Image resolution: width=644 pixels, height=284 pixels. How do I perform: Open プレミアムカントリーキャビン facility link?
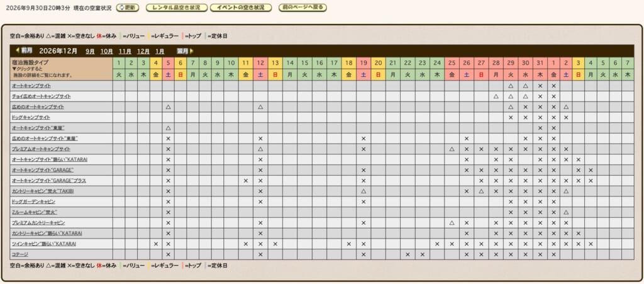(38, 223)
